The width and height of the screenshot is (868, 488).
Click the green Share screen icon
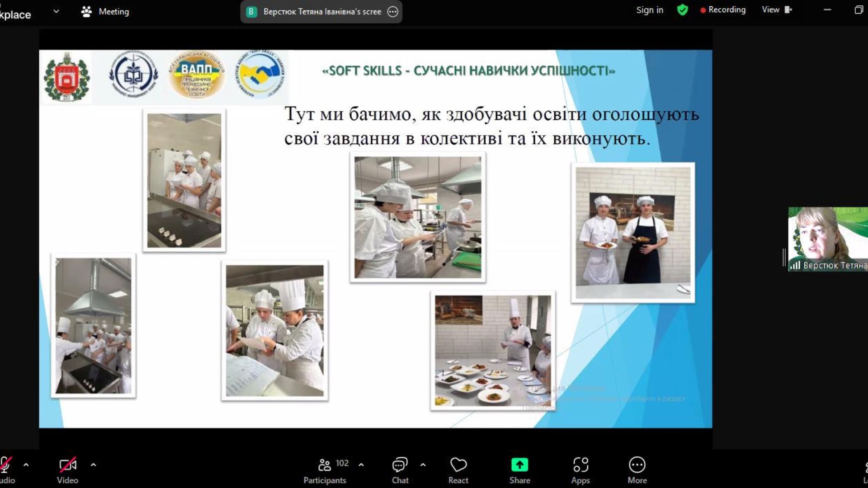coord(519,465)
